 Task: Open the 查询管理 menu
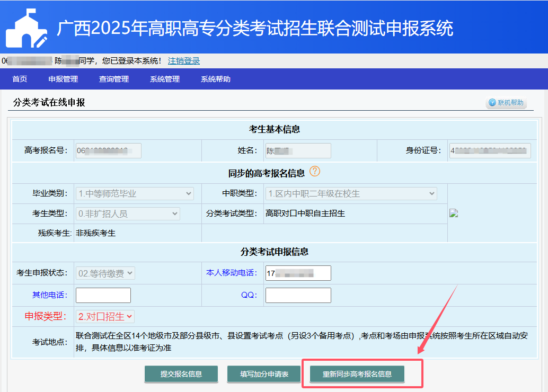(114, 79)
